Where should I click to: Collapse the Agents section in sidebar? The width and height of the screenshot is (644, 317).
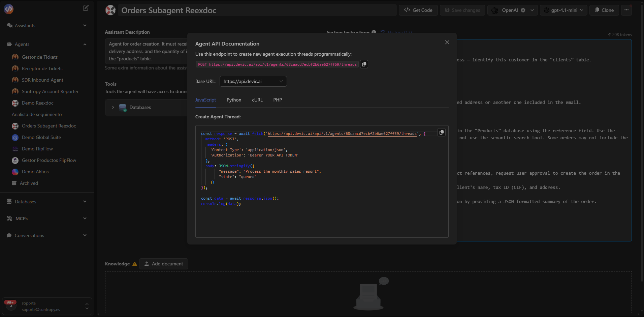point(85,44)
